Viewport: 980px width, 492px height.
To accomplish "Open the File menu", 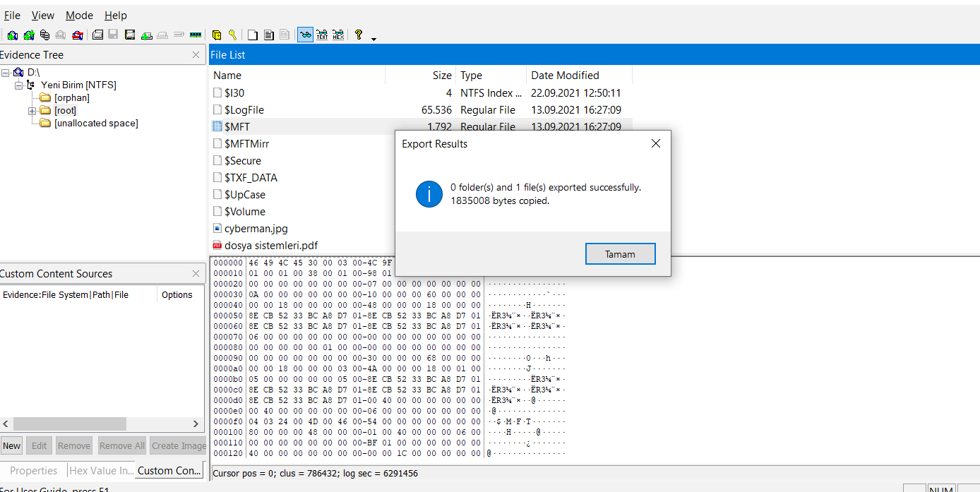I will [12, 15].
